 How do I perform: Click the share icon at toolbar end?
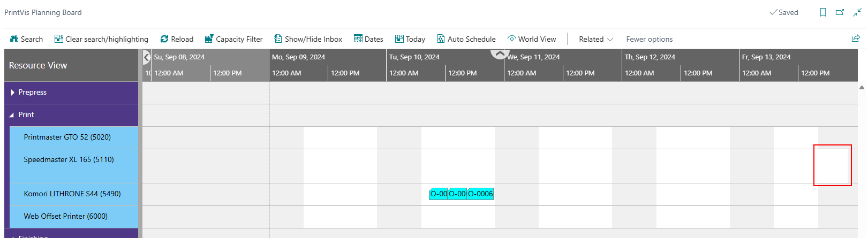[x=856, y=39]
